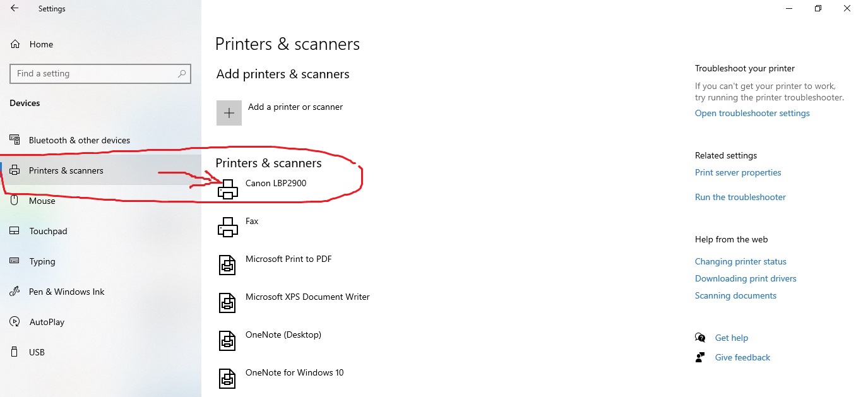
Task: Select OneNote (Desktop) printer name
Action: click(x=283, y=335)
